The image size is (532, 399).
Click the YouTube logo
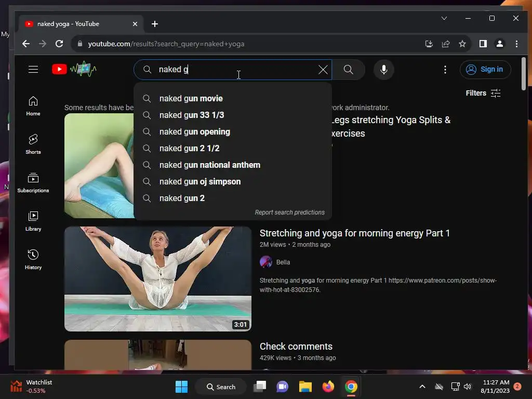pos(74,69)
